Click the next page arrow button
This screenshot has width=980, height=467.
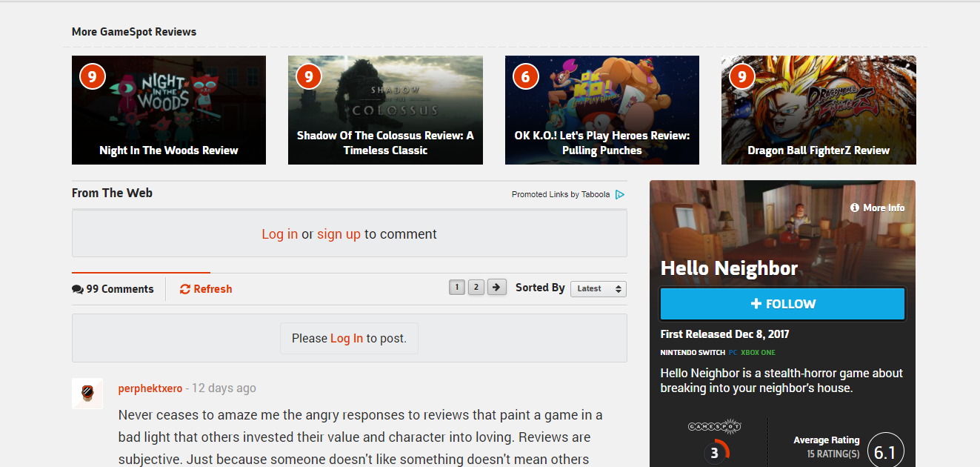point(497,287)
